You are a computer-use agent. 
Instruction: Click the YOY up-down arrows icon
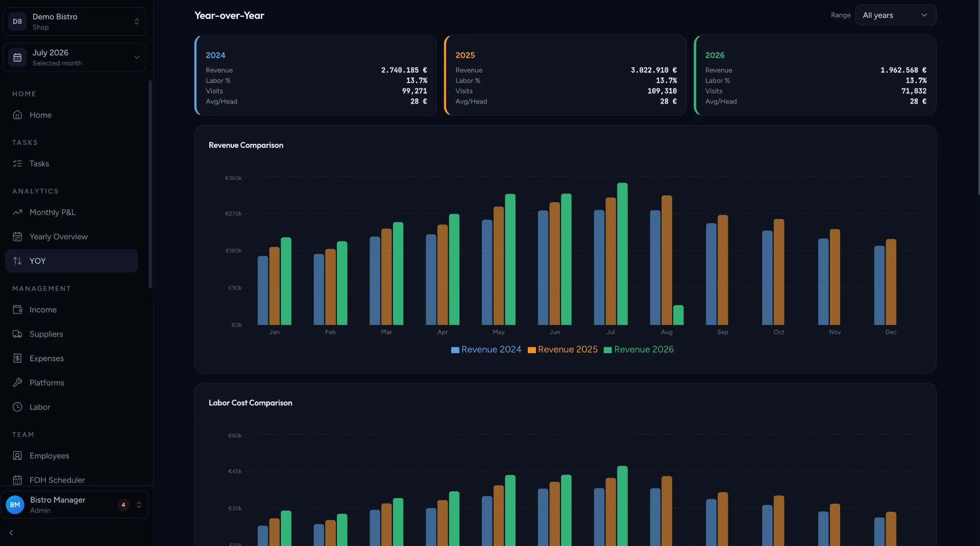click(x=17, y=261)
